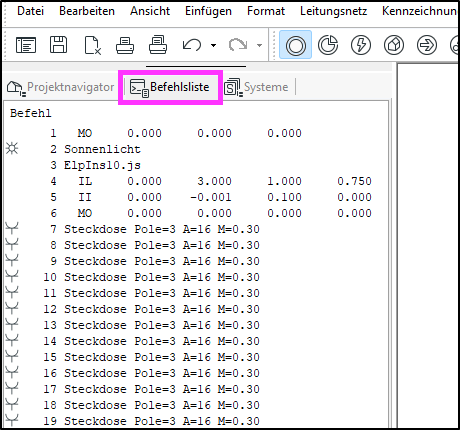
Task: Click socket icon beside row 12
Action: tap(12, 309)
